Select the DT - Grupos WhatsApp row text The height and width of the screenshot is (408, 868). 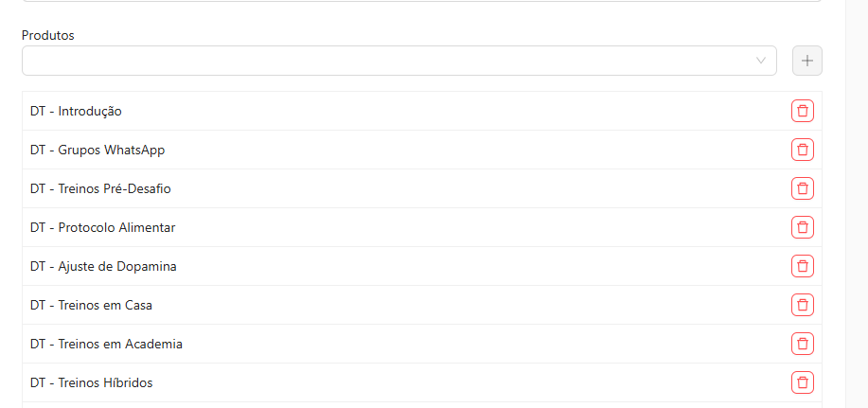coord(97,150)
